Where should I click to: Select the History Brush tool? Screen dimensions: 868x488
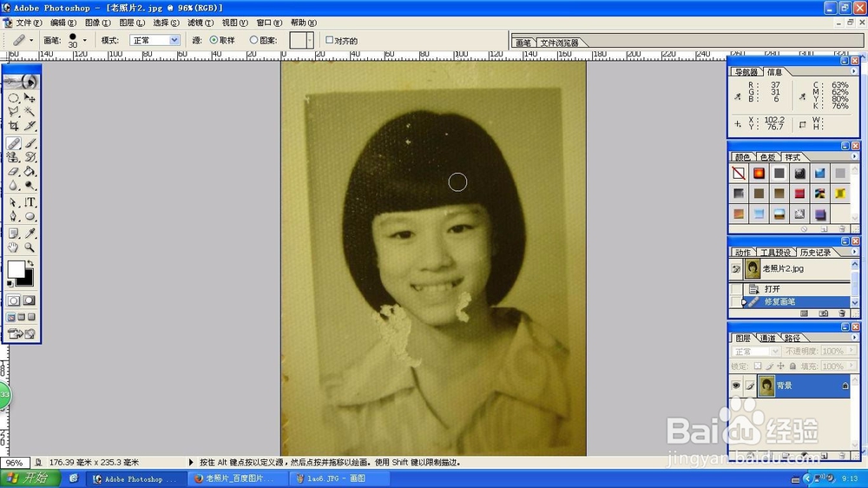click(x=30, y=157)
